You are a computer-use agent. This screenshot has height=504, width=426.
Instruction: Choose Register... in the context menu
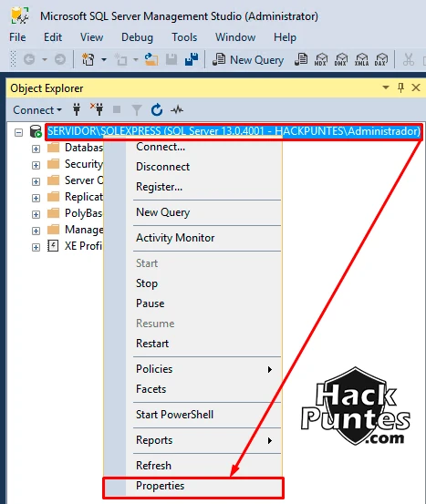point(192,187)
